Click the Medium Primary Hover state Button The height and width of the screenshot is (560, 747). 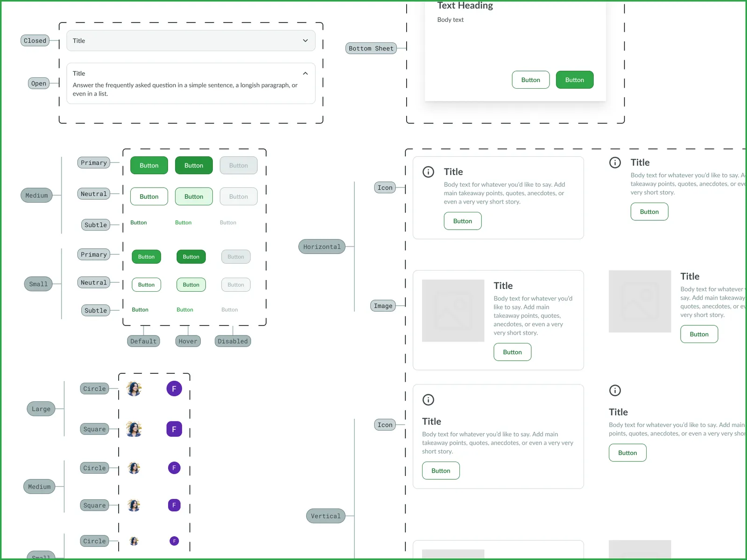point(194,165)
